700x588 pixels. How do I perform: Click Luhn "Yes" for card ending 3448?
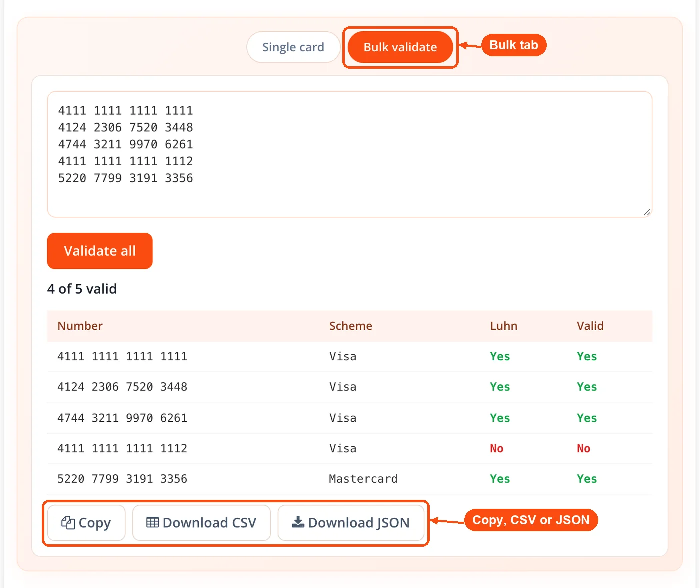[500, 387]
